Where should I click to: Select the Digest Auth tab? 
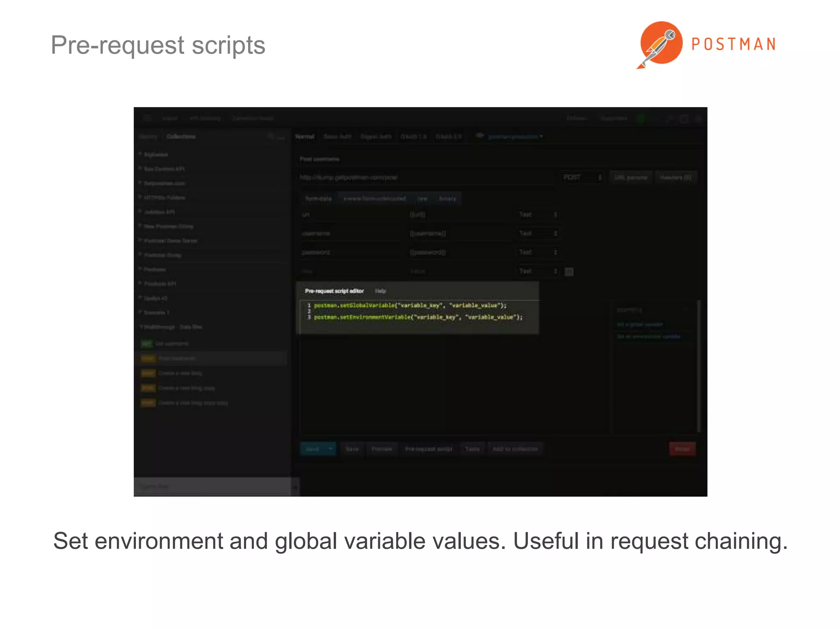pos(376,137)
